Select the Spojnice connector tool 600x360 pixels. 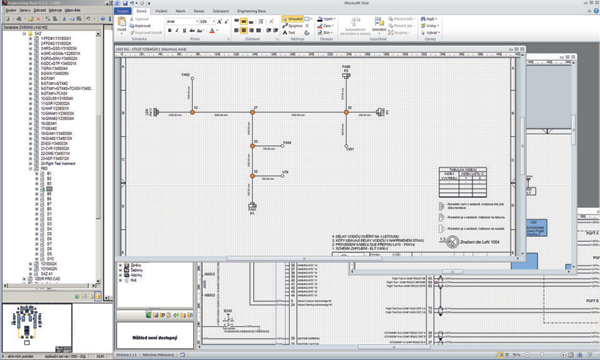(x=292, y=26)
